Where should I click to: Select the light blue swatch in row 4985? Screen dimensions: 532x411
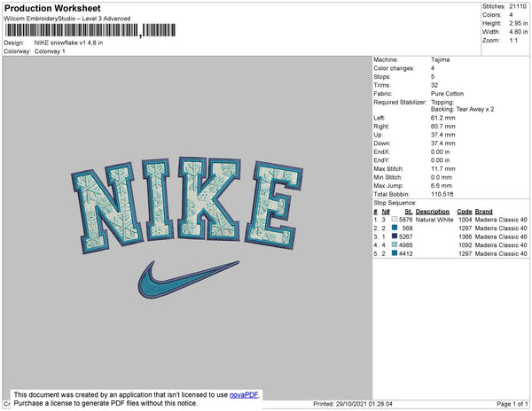tap(395, 244)
